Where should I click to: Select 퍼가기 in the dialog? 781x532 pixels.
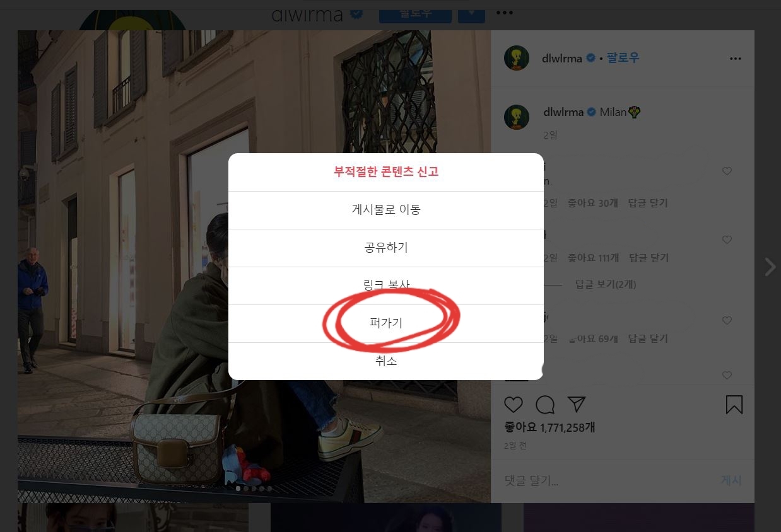pos(386,323)
